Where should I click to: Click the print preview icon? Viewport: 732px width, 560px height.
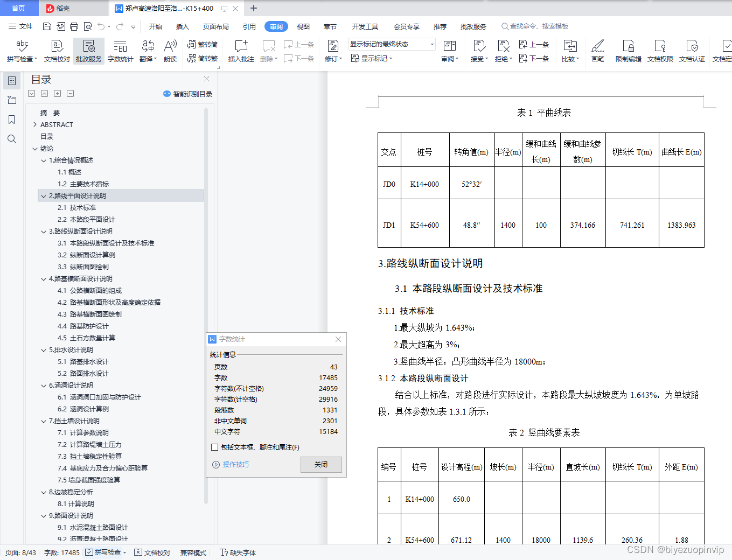point(88,26)
